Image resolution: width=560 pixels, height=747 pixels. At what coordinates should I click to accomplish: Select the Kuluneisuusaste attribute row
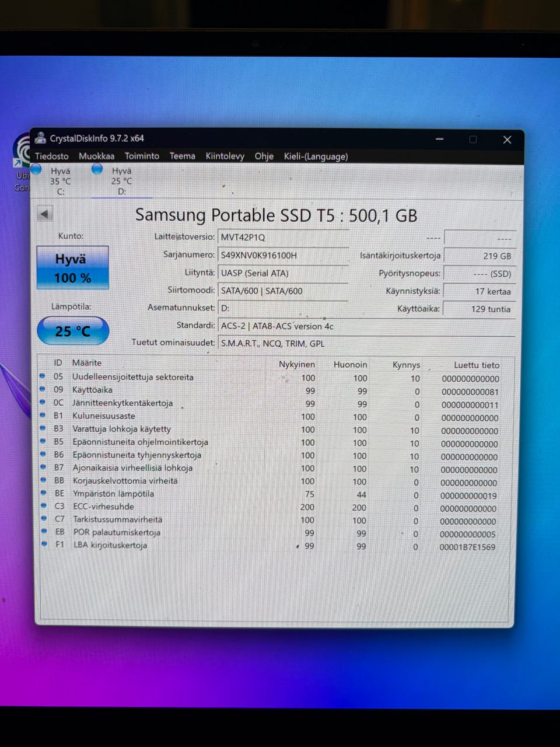tap(274, 417)
